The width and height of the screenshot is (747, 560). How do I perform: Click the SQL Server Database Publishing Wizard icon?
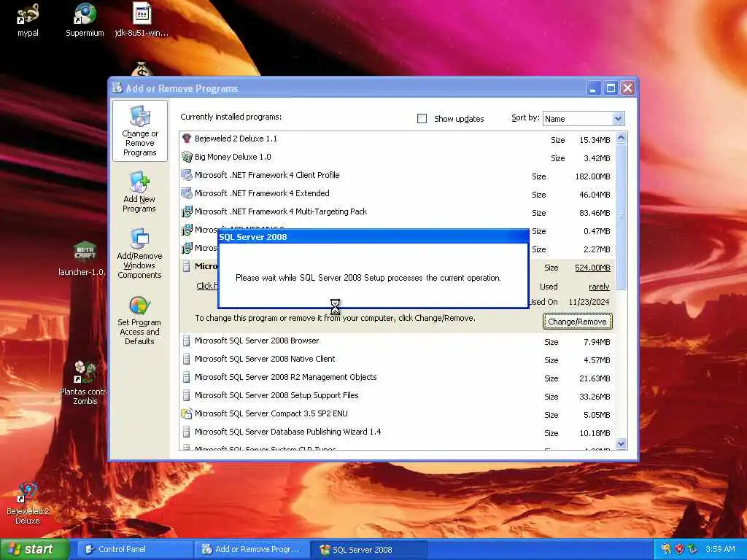187,432
